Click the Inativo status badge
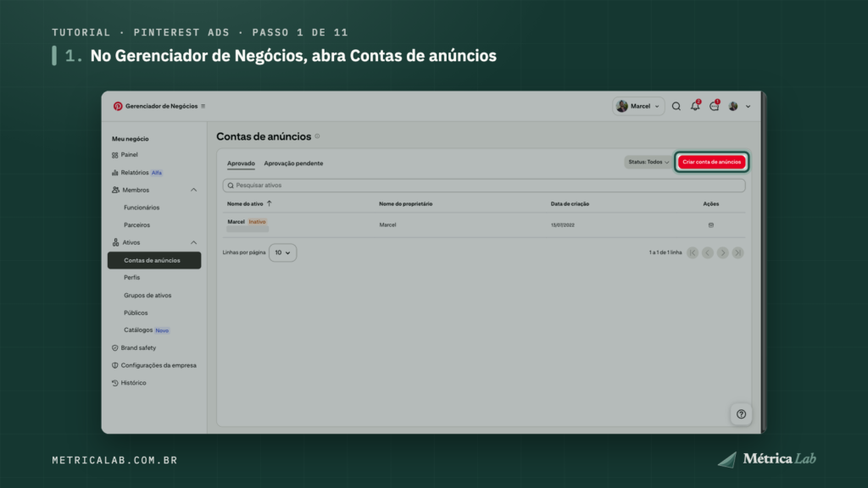Viewport: 868px width, 488px height. coord(257,222)
